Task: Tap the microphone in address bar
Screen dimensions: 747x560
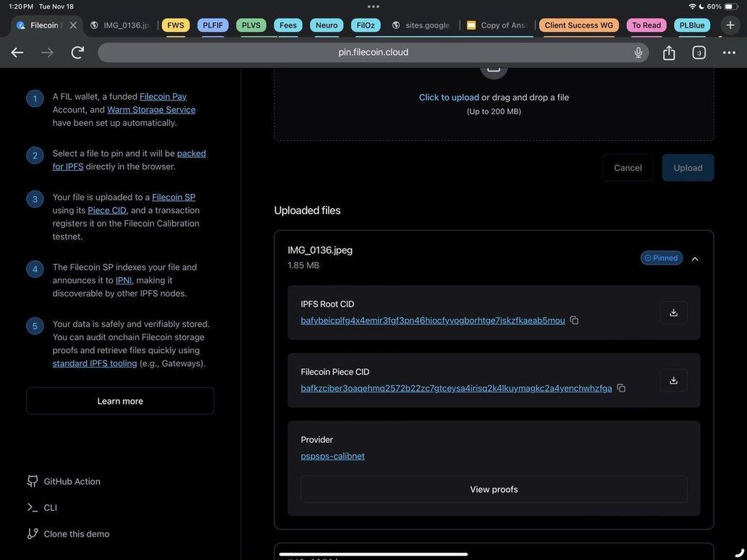Action: pyautogui.click(x=638, y=53)
